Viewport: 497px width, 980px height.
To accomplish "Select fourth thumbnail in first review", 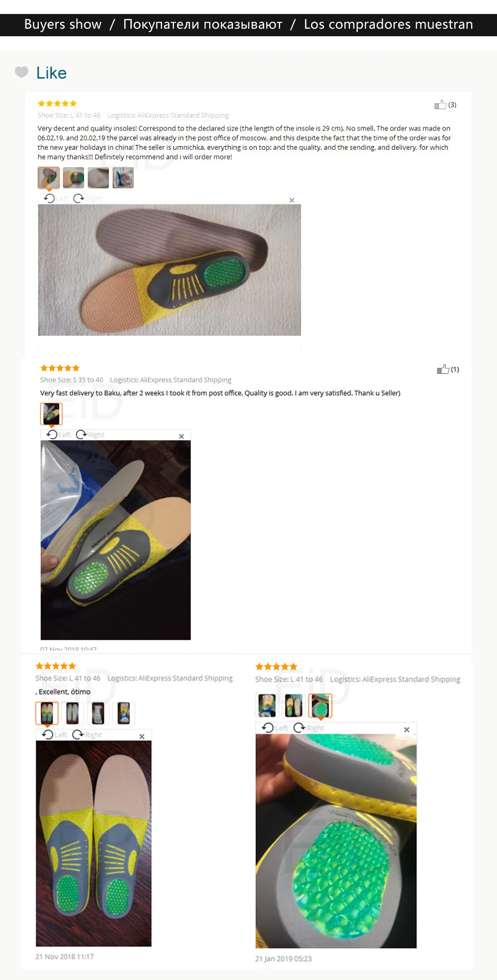I will (x=123, y=178).
